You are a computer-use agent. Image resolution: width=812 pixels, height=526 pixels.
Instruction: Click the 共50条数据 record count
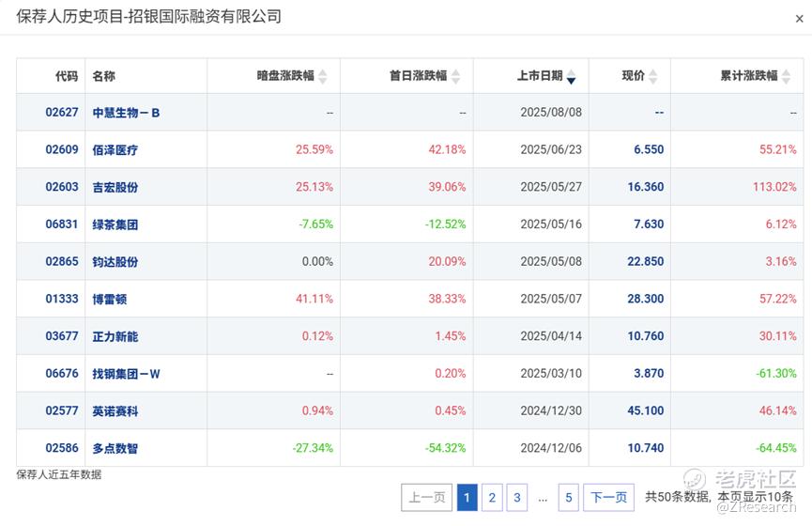coord(678,497)
